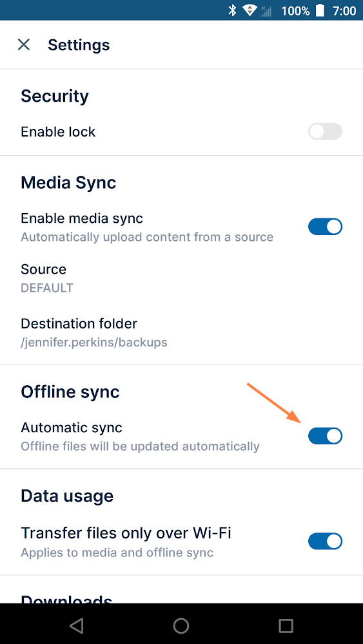Close Settings with the X icon
The width and height of the screenshot is (363, 644).
tap(24, 45)
